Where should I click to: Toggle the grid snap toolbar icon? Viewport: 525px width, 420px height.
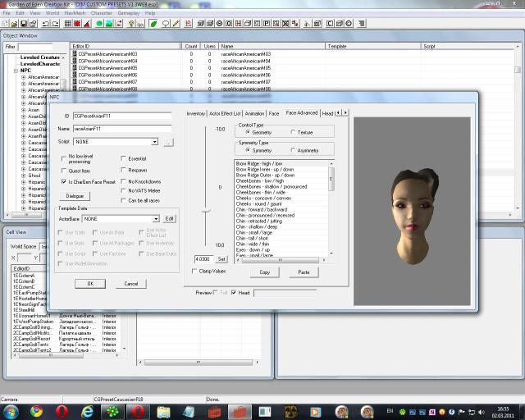pos(67,24)
